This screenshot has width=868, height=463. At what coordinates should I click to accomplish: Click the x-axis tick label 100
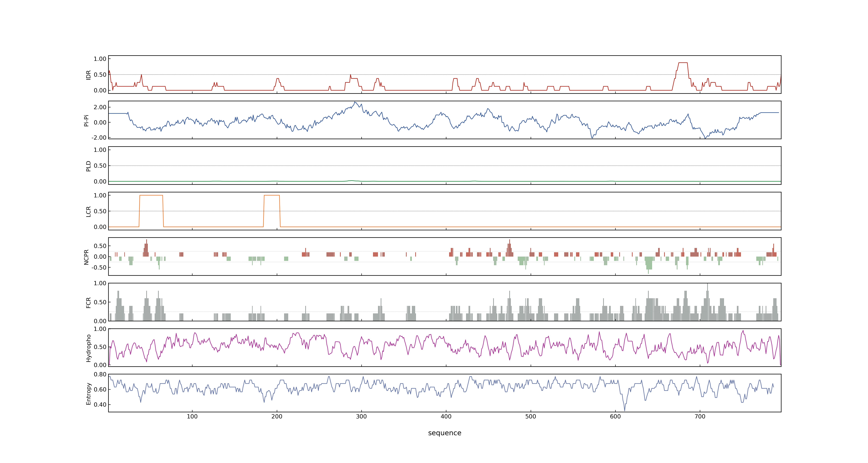pyautogui.click(x=192, y=416)
